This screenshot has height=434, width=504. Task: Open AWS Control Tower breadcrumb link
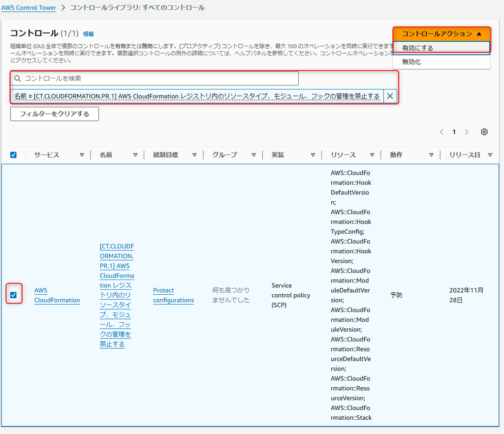pyautogui.click(x=29, y=8)
